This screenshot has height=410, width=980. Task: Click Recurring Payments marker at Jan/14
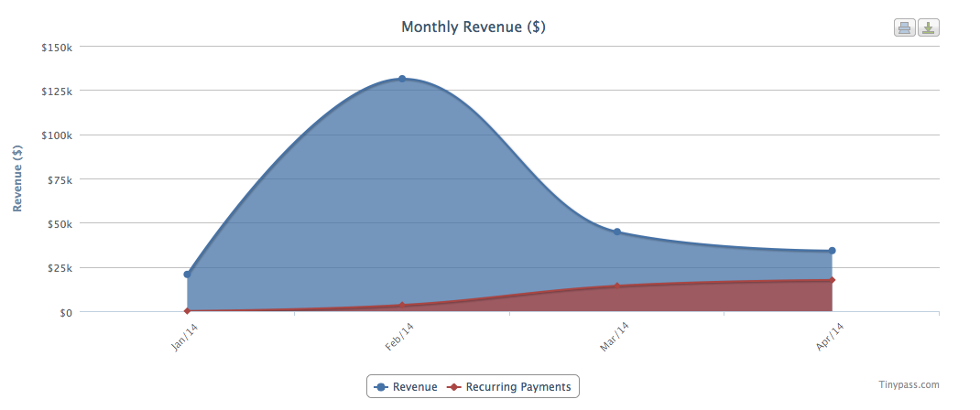pos(187,311)
